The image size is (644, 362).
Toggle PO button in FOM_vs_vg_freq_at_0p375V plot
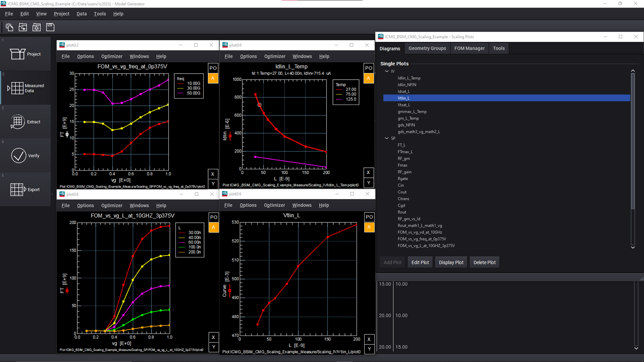[213, 68]
